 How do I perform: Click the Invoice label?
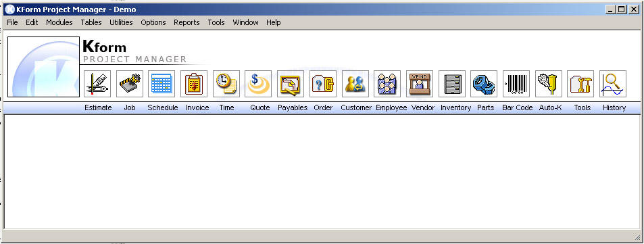[x=197, y=107]
